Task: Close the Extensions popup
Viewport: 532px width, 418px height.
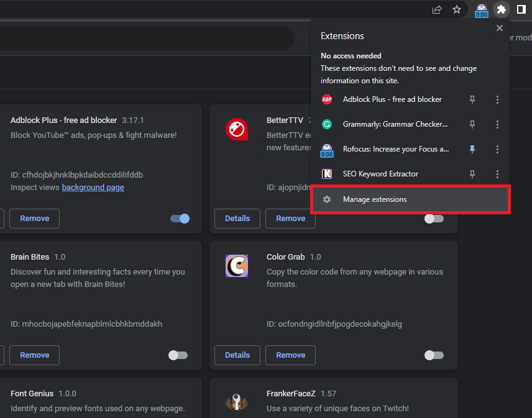Action: point(500,28)
